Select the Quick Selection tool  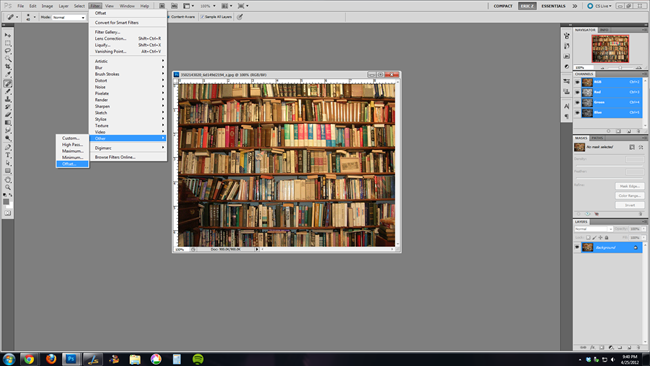coord(8,59)
